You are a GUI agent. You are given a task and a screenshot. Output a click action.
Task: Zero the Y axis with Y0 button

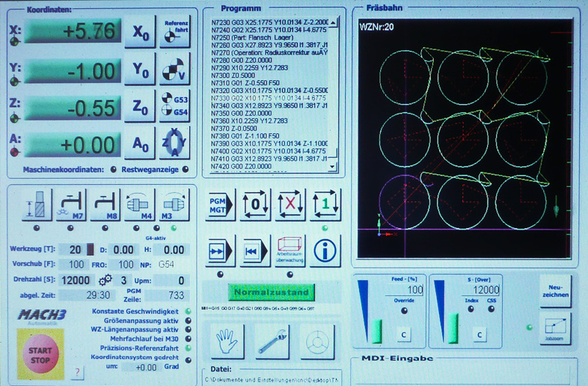tap(140, 70)
